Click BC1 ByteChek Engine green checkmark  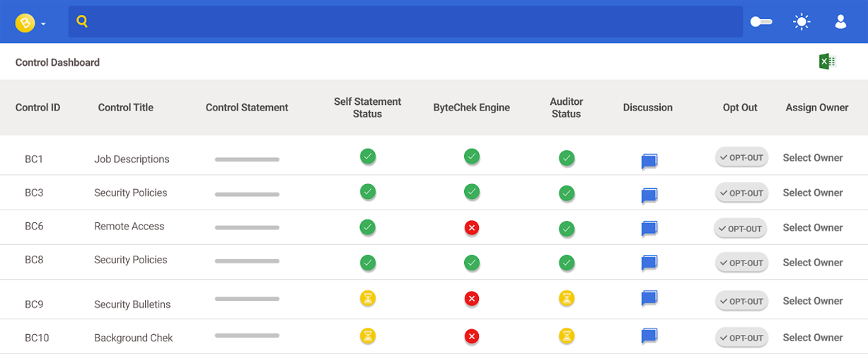[472, 156]
